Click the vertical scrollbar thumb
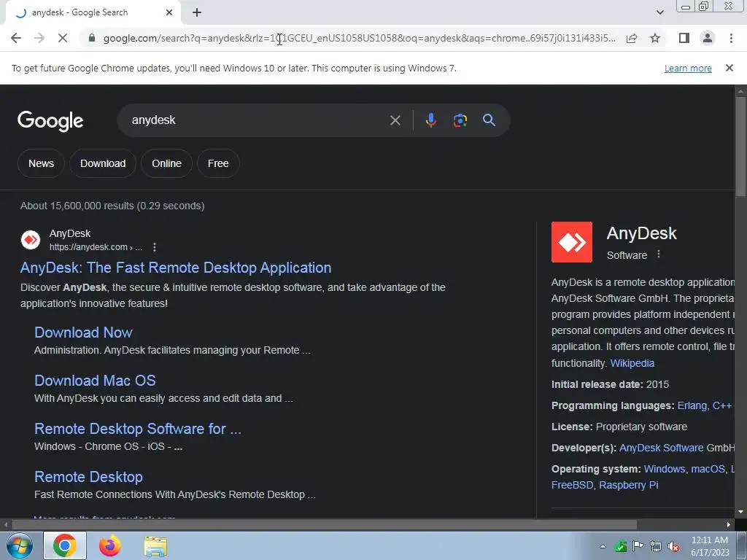Viewport: 747px width, 560px height. point(740,147)
